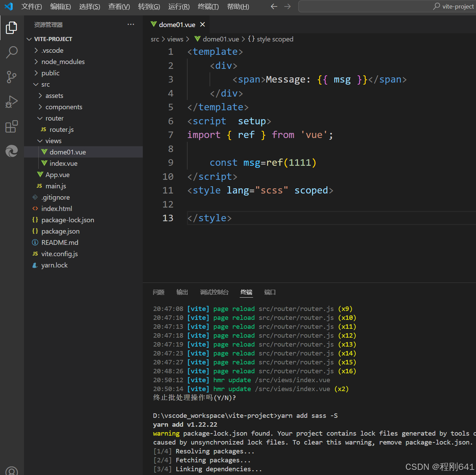Close the dome01.vue editor tab
Screen dimensions: 476x475
[202, 25]
